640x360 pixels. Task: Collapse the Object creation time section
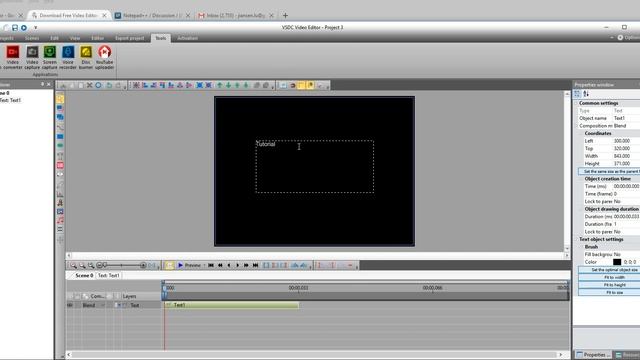pos(581,179)
